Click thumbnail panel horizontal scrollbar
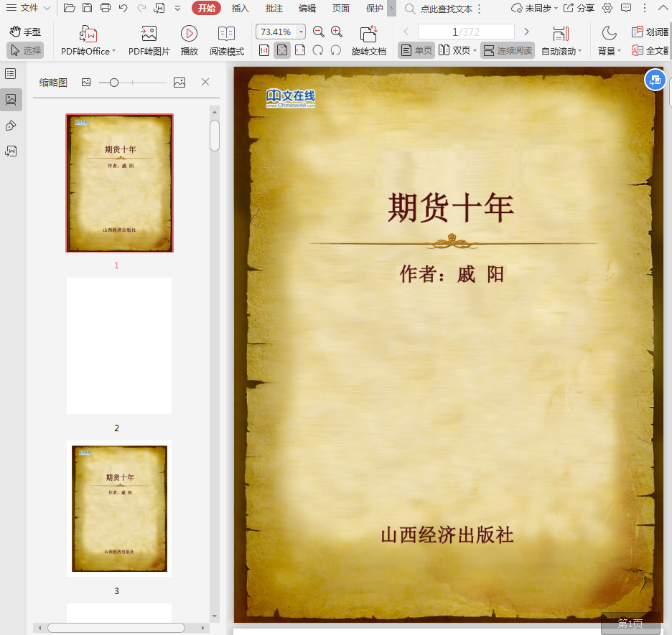This screenshot has height=635, width=672. tap(116, 628)
